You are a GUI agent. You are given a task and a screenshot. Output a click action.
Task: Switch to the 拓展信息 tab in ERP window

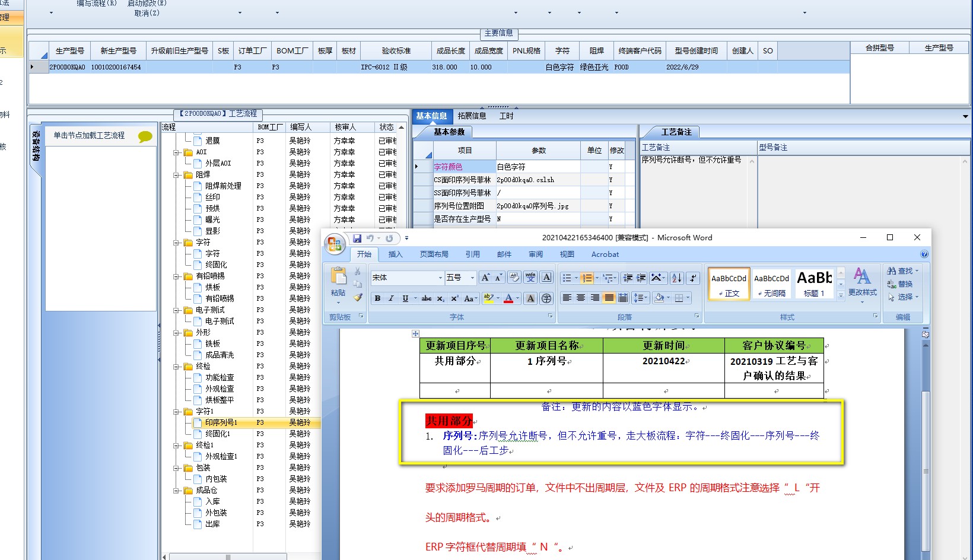click(472, 116)
